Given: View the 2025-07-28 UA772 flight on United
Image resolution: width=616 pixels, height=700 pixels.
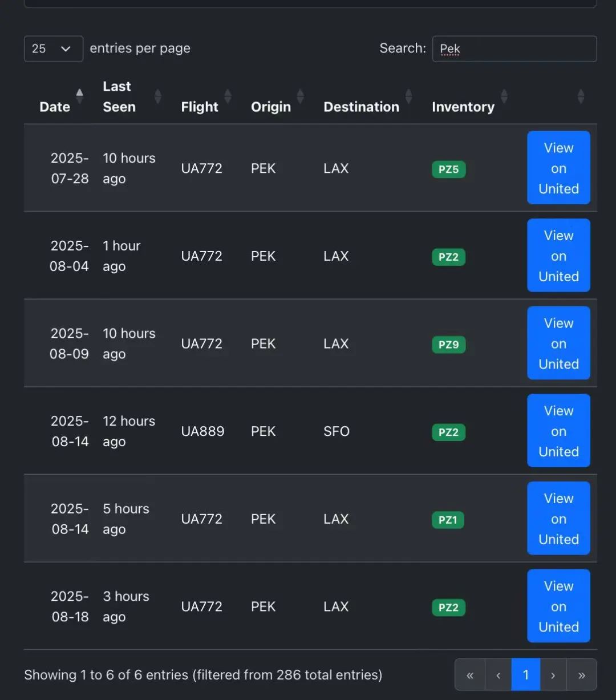Looking at the screenshot, I should coord(558,168).
